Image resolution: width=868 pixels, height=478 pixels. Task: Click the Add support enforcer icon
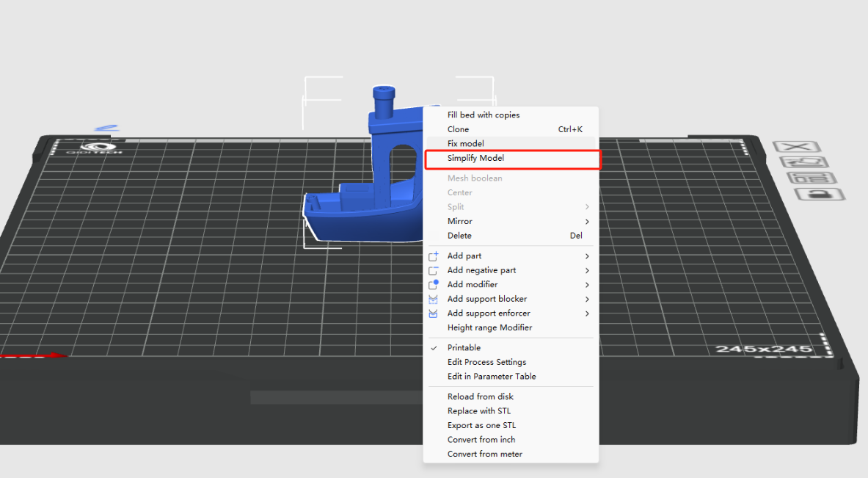click(x=433, y=314)
